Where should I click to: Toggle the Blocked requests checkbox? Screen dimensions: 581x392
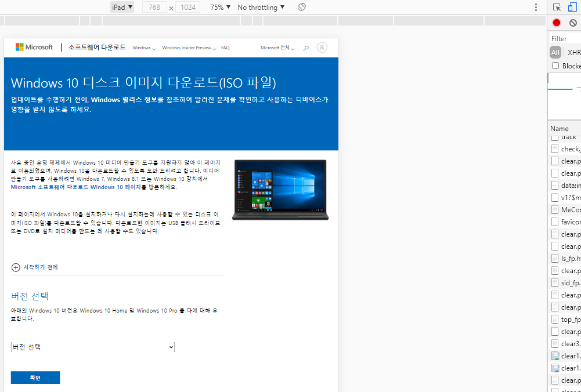(x=555, y=66)
